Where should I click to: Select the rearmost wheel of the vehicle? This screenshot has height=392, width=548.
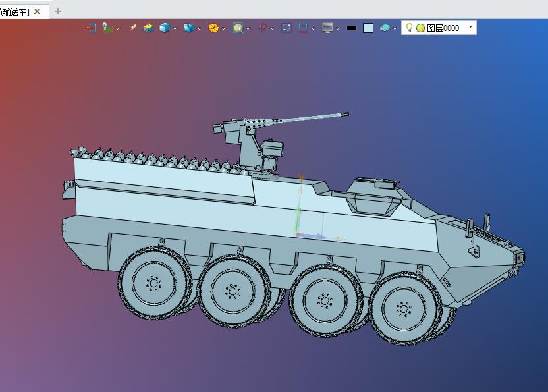coord(154,283)
